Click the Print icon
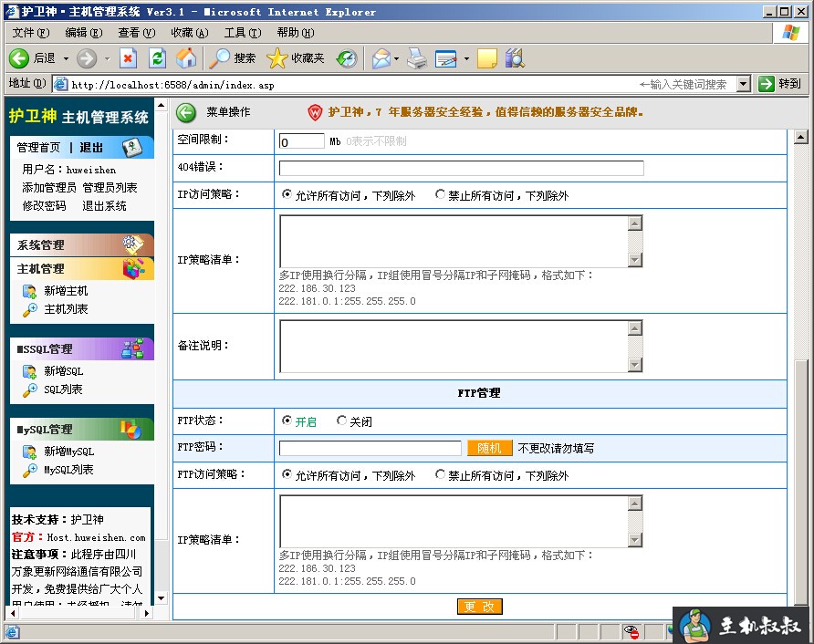Screen dimensions: 814x644 [x=417, y=58]
